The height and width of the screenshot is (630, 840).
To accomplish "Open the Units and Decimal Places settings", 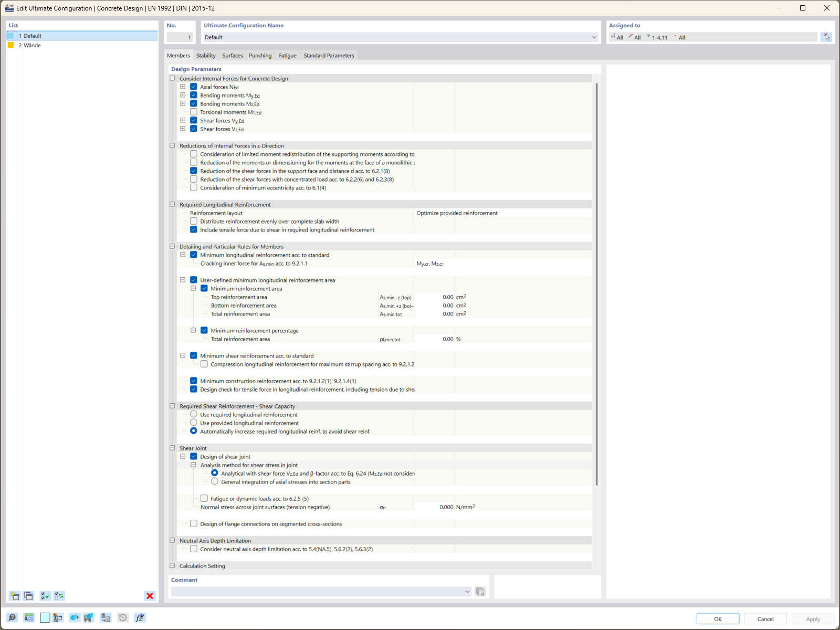I will click(29, 617).
